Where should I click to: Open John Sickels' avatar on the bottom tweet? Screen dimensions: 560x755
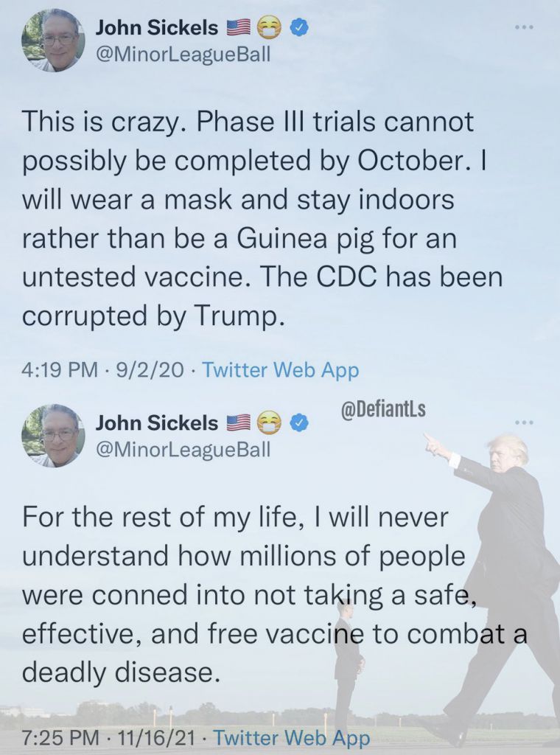click(x=53, y=436)
